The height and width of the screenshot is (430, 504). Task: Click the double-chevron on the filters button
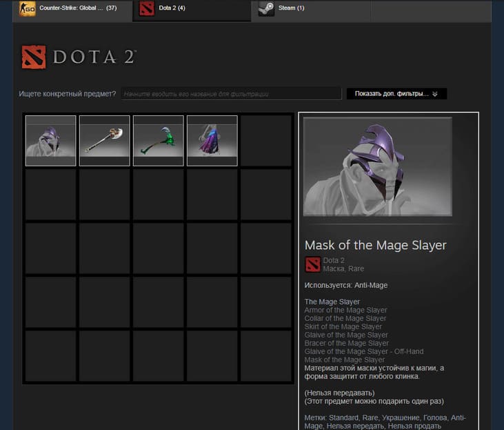click(435, 94)
